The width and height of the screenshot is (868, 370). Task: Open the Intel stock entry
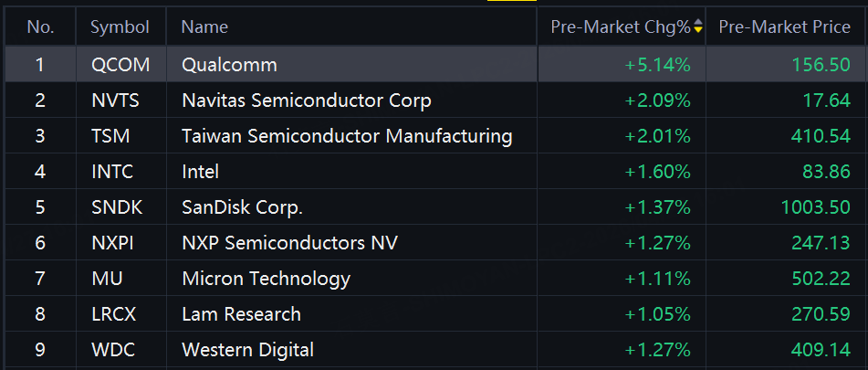tap(436, 171)
